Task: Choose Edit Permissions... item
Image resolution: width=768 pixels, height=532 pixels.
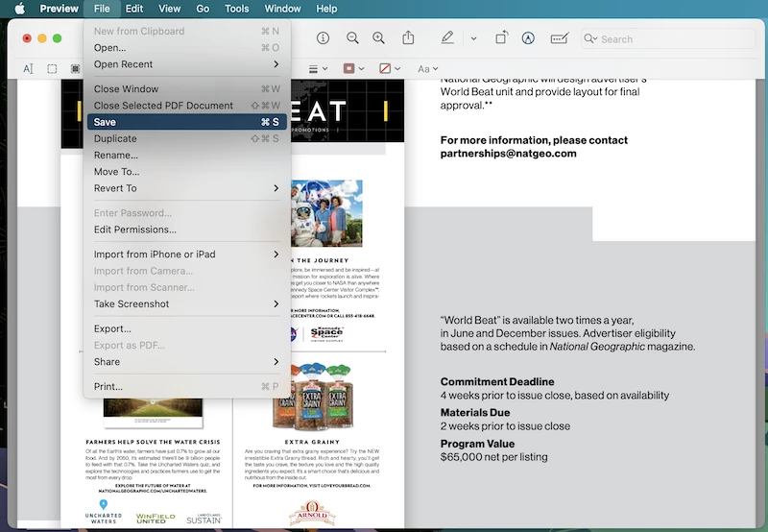Action: (x=186, y=230)
